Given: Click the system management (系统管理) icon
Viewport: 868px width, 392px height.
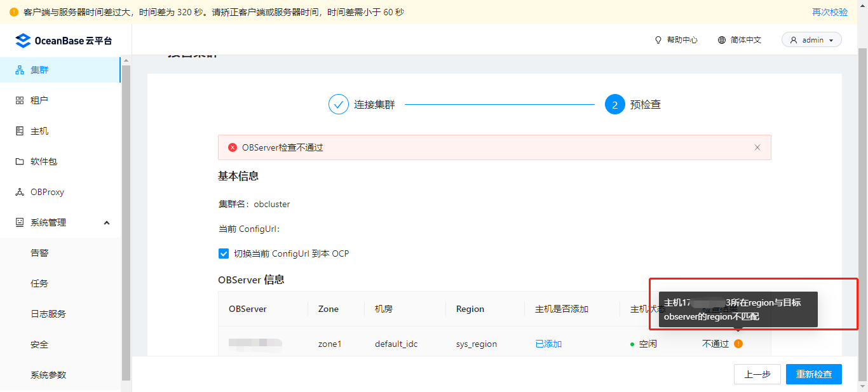Looking at the screenshot, I should pyautogui.click(x=20, y=222).
